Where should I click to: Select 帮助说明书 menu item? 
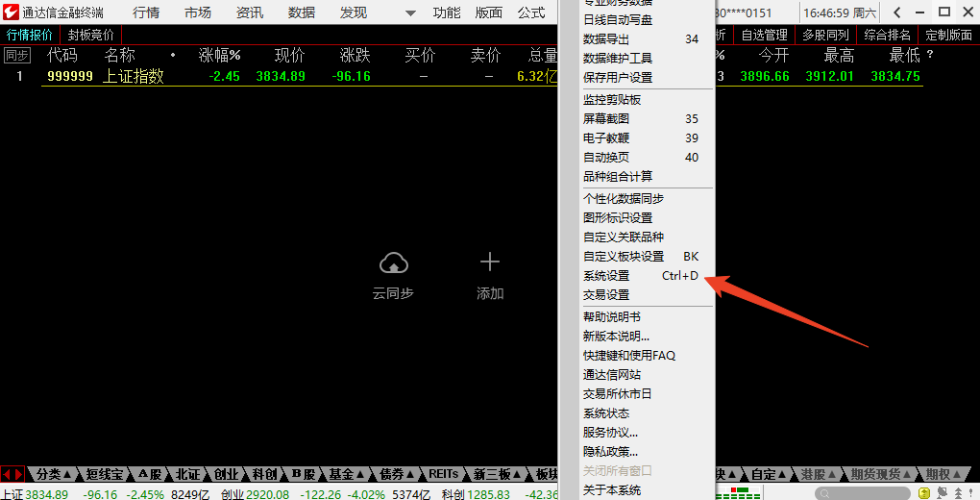(x=637, y=317)
